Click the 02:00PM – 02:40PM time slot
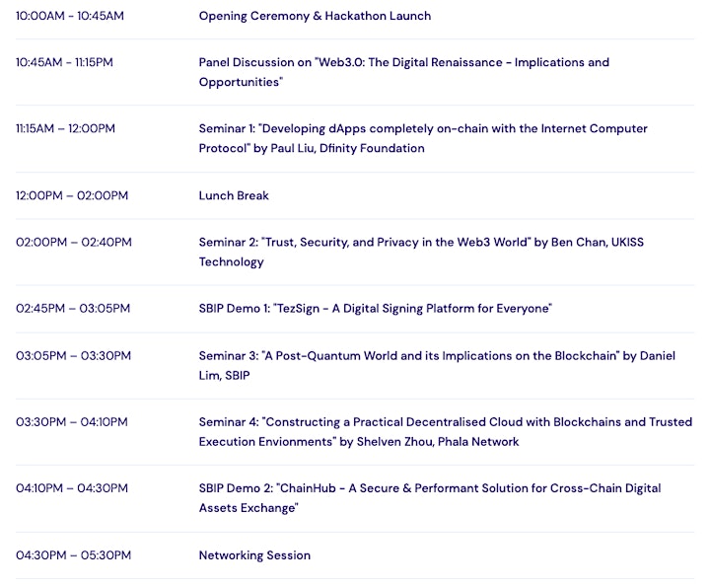The image size is (710, 588). point(74,243)
